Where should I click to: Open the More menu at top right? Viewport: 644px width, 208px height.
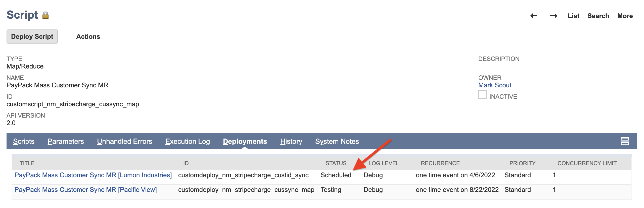tap(625, 16)
